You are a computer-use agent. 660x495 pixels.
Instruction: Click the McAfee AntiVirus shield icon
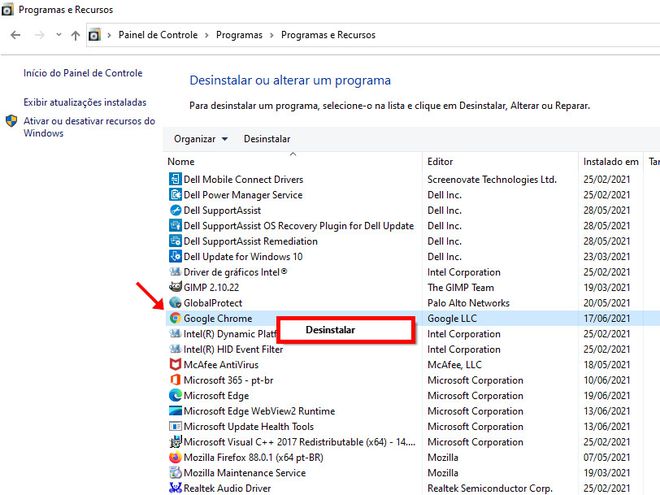point(175,365)
